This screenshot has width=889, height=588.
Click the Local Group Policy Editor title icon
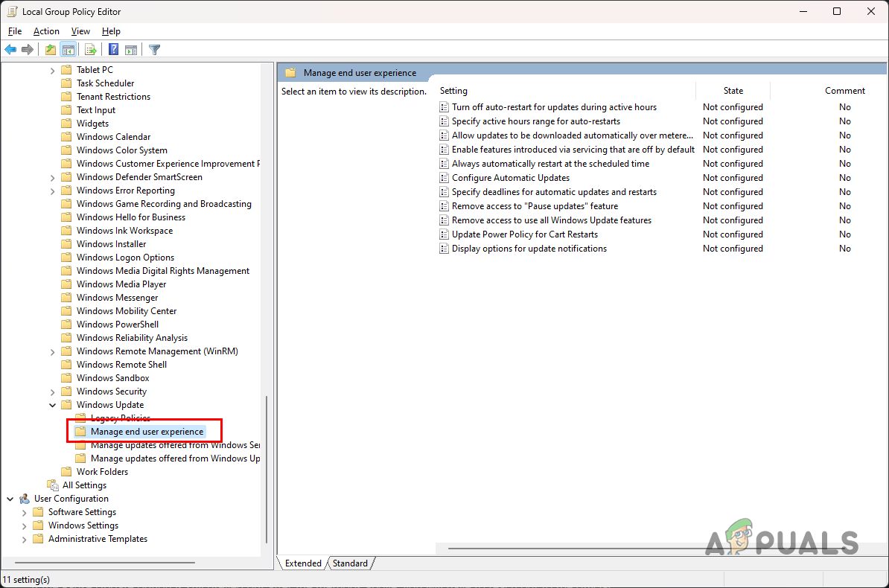coord(12,11)
